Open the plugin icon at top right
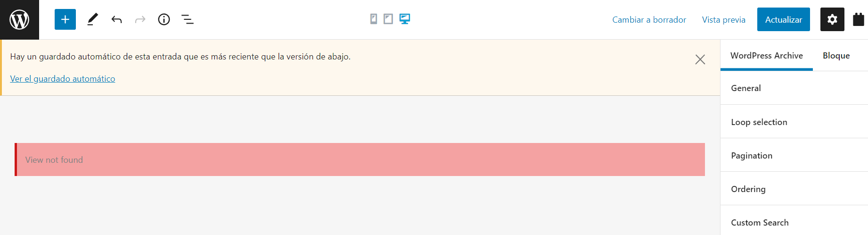The width and height of the screenshot is (868, 235). (858, 19)
